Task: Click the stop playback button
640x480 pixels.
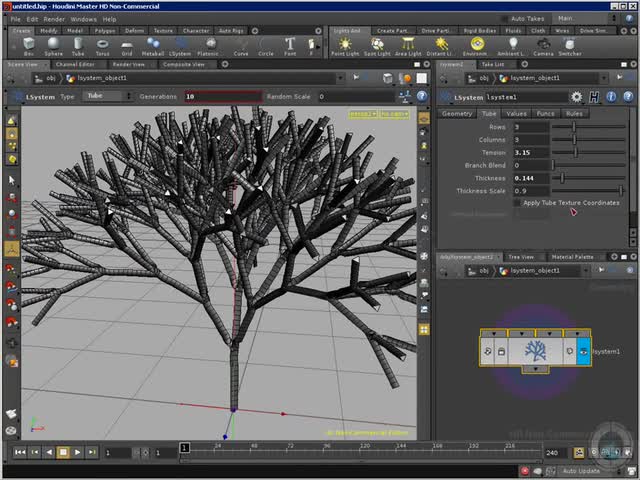Action: [63, 453]
